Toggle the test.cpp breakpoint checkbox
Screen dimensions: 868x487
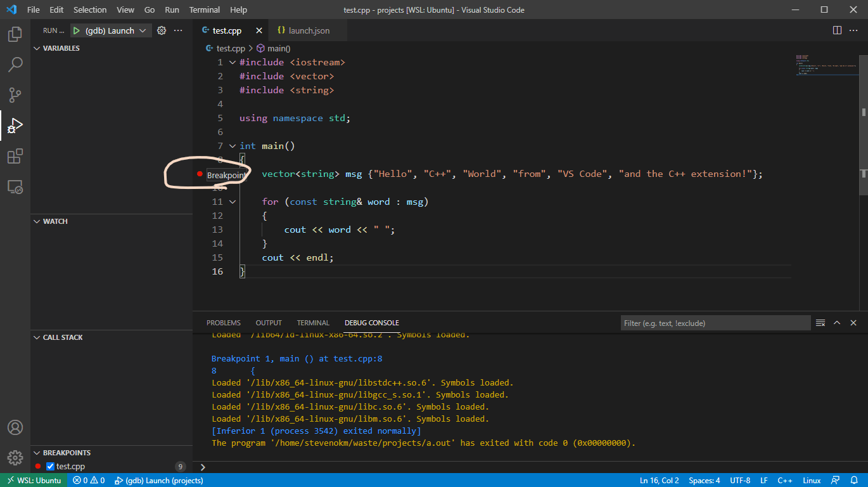[49, 465]
